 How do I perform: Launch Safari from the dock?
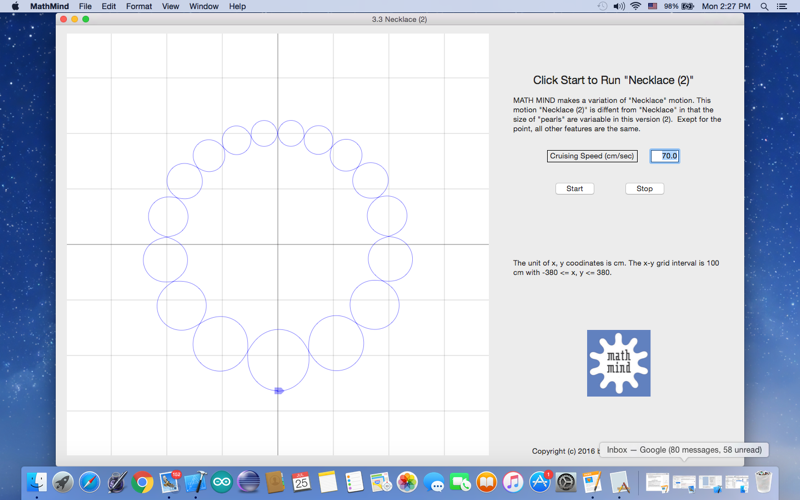click(89, 482)
